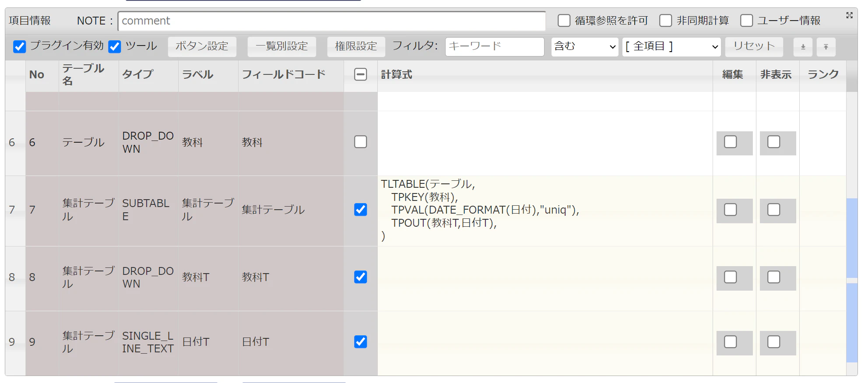868x383 pixels.
Task: Uncheck the formula checkbox for row 9 日付T
Action: [x=361, y=341]
